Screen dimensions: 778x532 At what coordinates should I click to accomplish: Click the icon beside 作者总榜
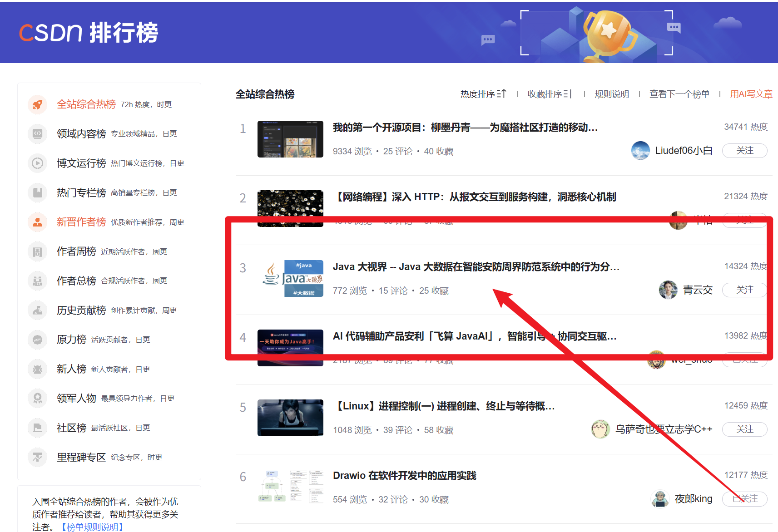pos(38,281)
